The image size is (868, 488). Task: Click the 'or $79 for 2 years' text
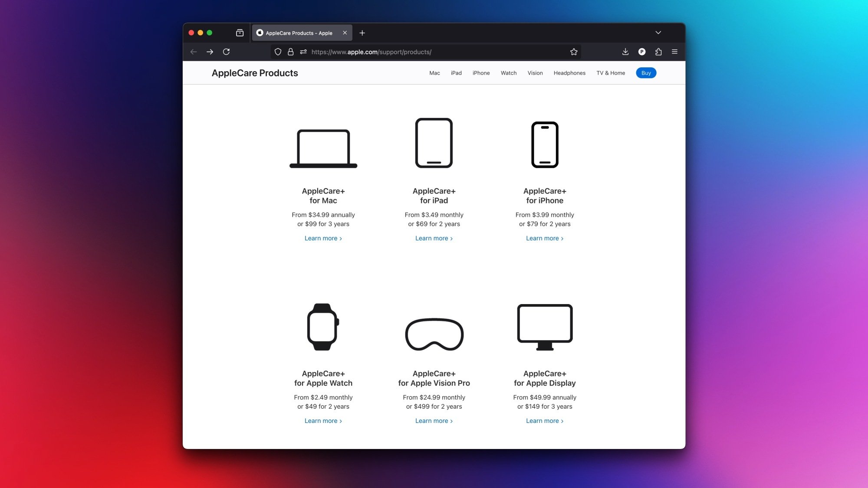(545, 224)
